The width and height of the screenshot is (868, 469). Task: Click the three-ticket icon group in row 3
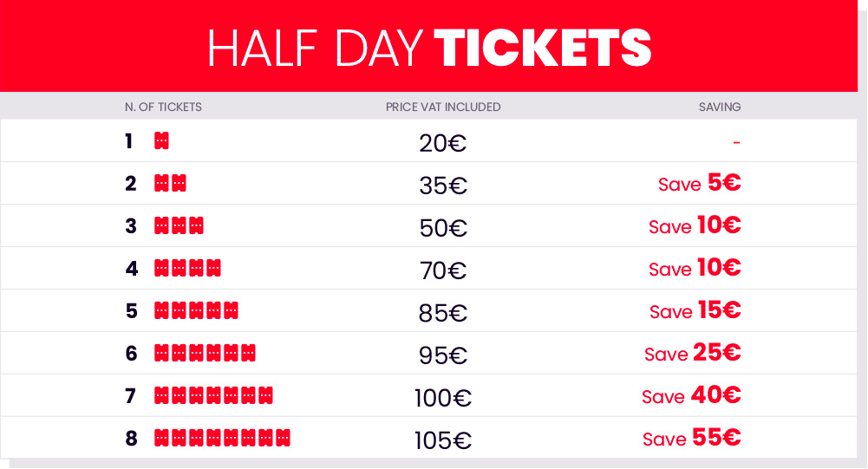click(x=179, y=226)
